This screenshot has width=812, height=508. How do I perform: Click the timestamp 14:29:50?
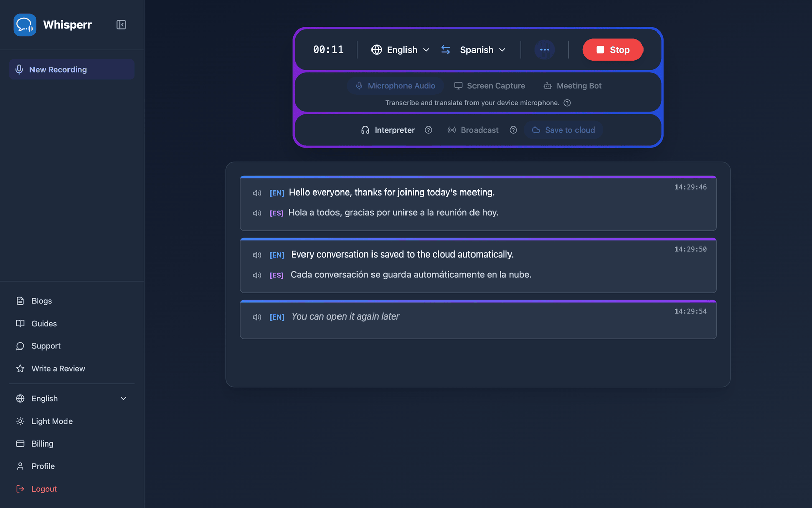point(691,249)
